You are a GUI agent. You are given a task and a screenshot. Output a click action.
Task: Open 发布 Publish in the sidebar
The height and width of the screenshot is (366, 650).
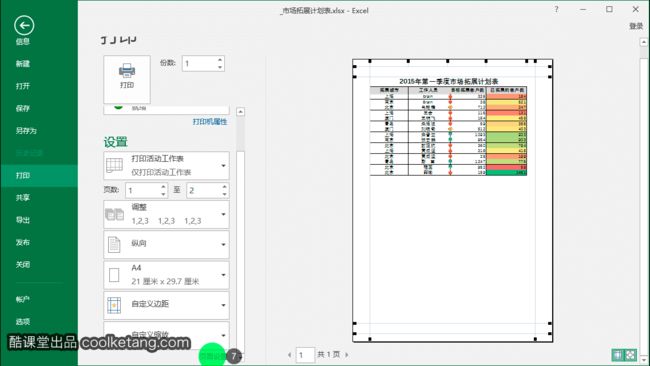(x=23, y=242)
